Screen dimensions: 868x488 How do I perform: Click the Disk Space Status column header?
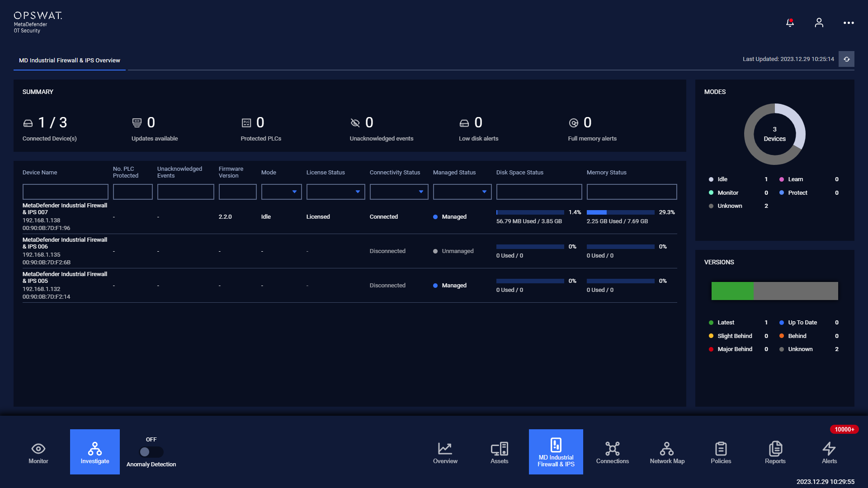(520, 173)
